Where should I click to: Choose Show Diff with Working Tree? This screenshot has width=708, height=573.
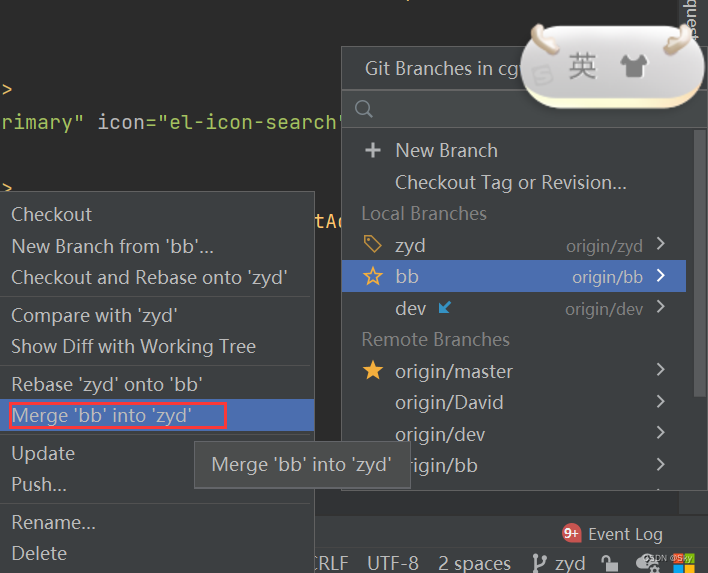click(157, 347)
